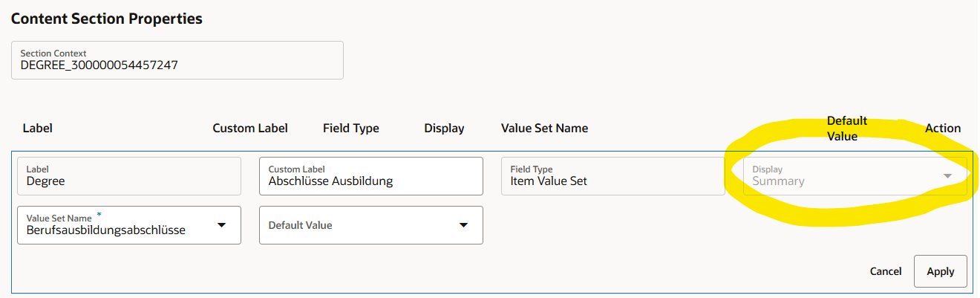Viewport: 980px width, 298px height.
Task: Click the Cancel button
Action: click(886, 271)
